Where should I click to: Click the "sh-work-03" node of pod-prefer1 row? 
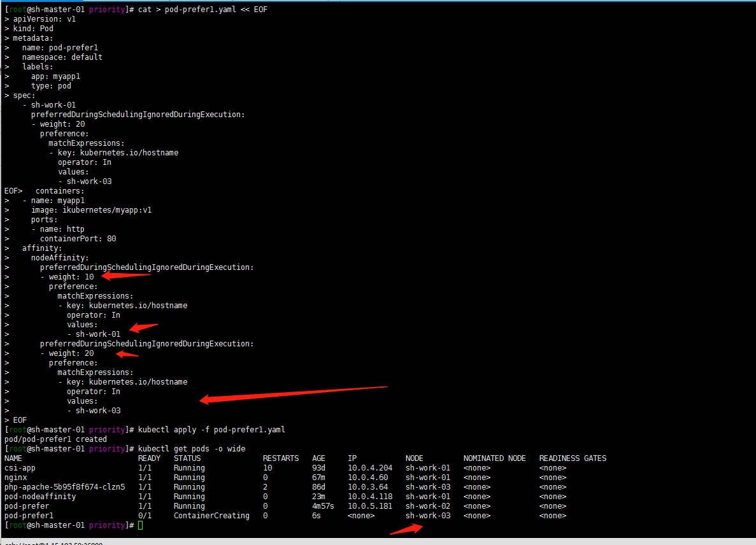pos(427,516)
